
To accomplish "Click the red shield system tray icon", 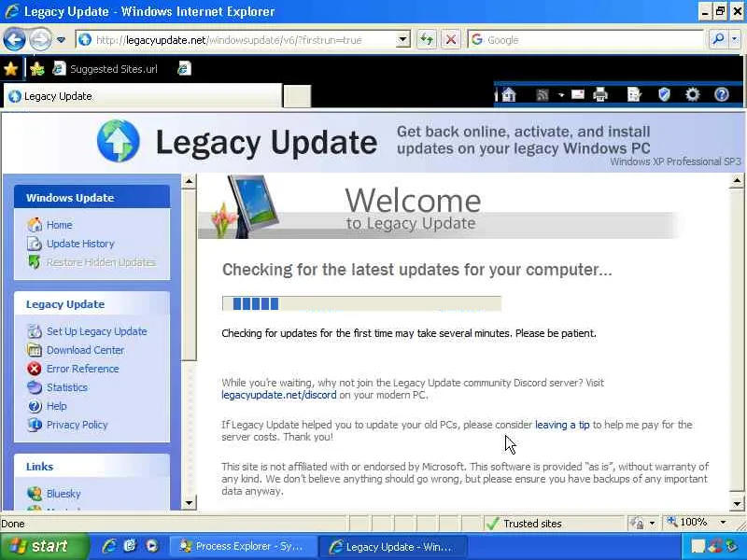I will [714, 546].
